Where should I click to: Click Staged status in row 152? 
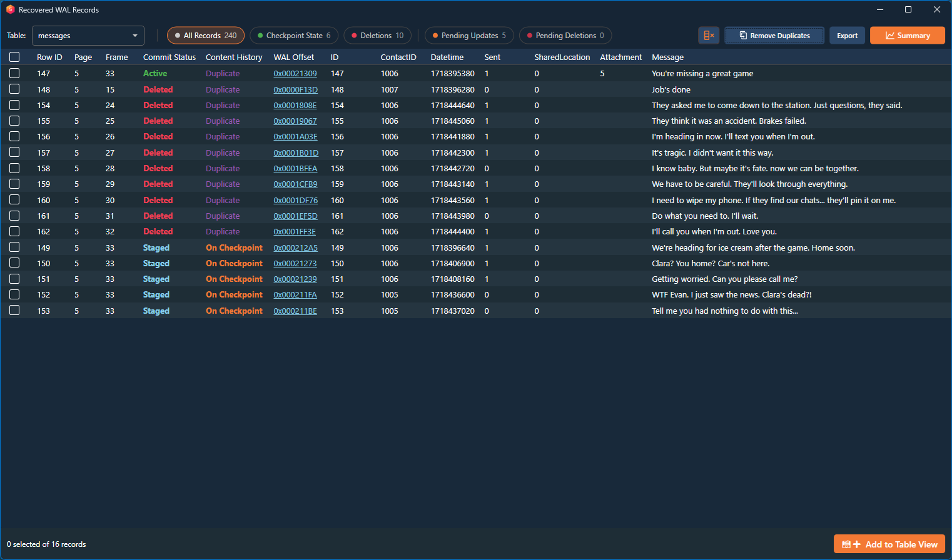click(x=156, y=294)
